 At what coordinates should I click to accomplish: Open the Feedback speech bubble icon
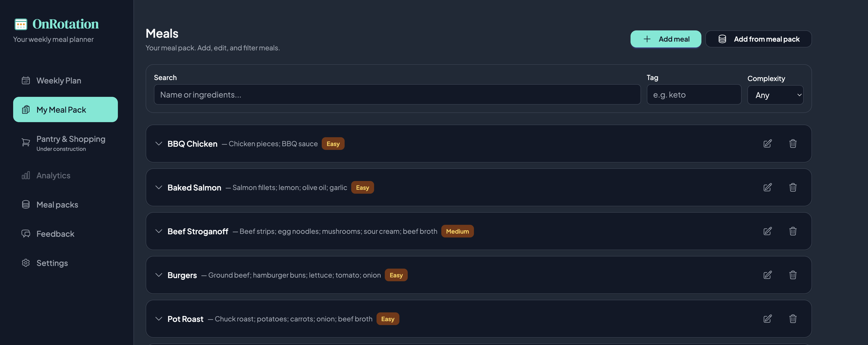(26, 234)
